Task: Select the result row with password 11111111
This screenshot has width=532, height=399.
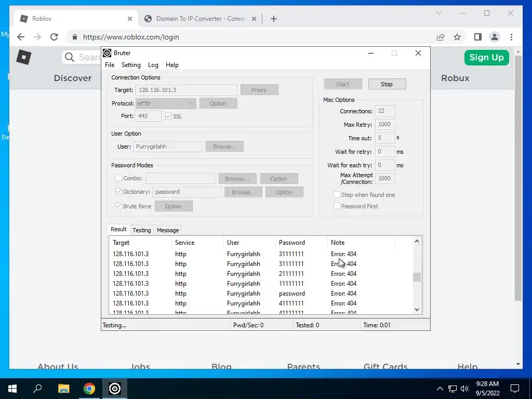Action: tap(261, 283)
